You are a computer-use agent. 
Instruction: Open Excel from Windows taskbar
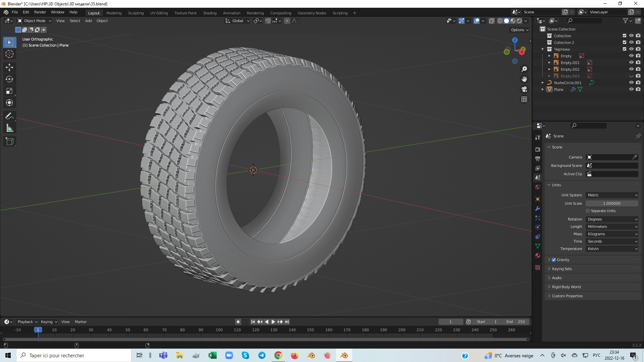point(212,356)
